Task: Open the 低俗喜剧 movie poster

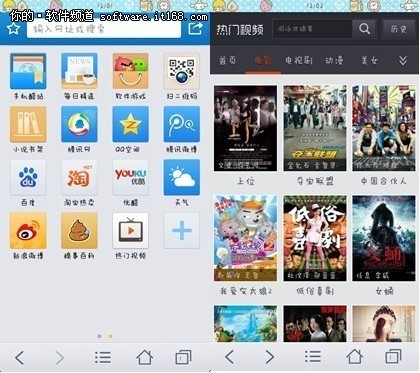Action: [315, 238]
